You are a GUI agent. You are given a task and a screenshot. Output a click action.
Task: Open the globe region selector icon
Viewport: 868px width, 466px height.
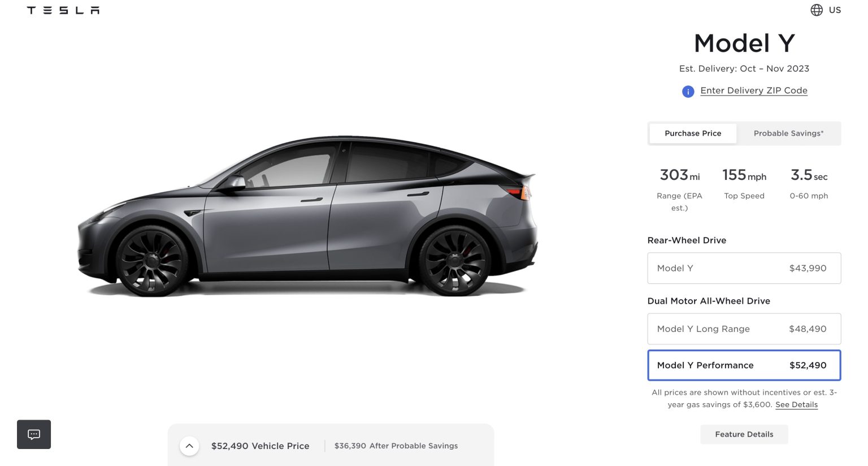pyautogui.click(x=817, y=10)
